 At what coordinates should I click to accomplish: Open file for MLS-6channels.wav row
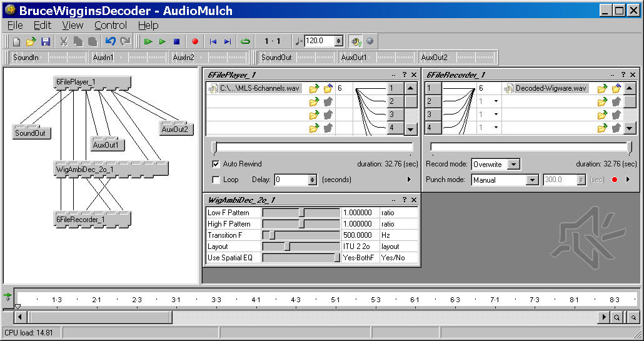tap(314, 88)
